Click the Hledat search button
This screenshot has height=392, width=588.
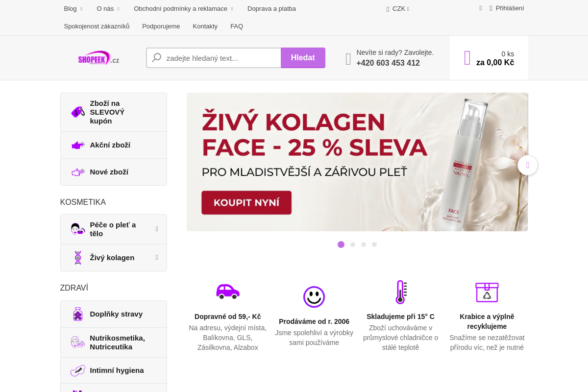[x=303, y=58]
